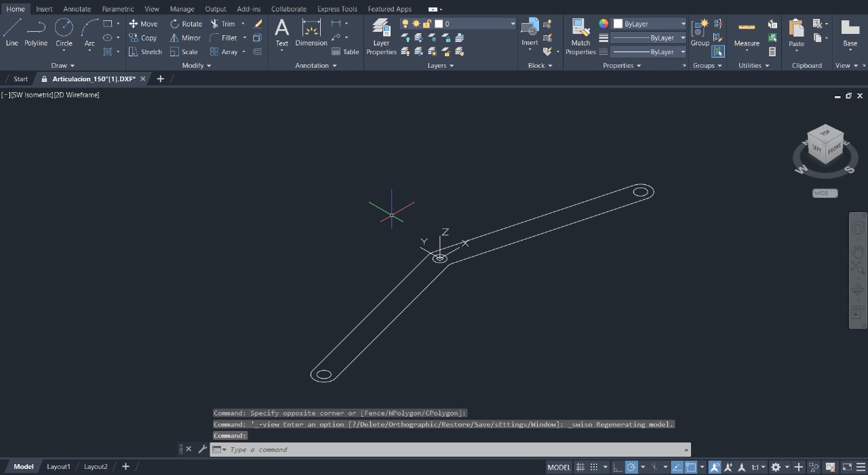Activate the Array tool
This screenshot has width=868, height=475.
[x=223, y=51]
